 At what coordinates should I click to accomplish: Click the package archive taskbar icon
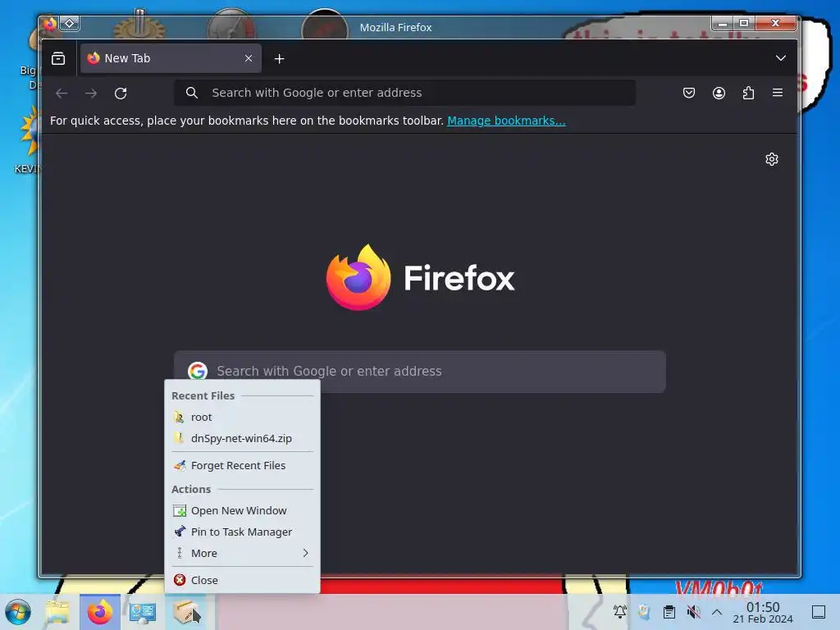point(185,612)
